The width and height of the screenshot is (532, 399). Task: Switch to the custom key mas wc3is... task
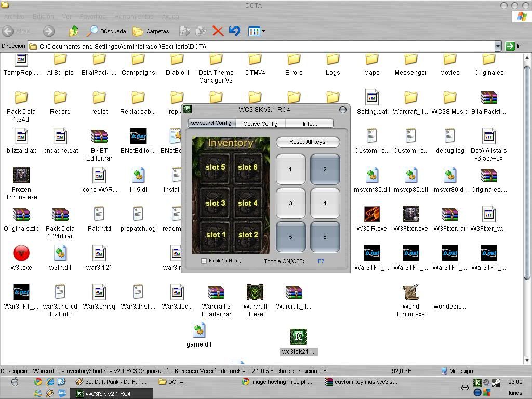coord(361,382)
